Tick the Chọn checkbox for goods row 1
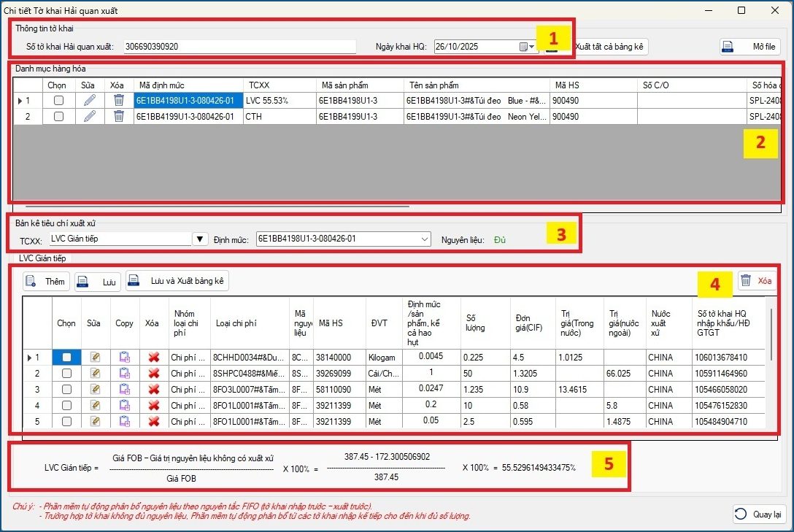The height and width of the screenshot is (532, 794). pyautogui.click(x=58, y=101)
